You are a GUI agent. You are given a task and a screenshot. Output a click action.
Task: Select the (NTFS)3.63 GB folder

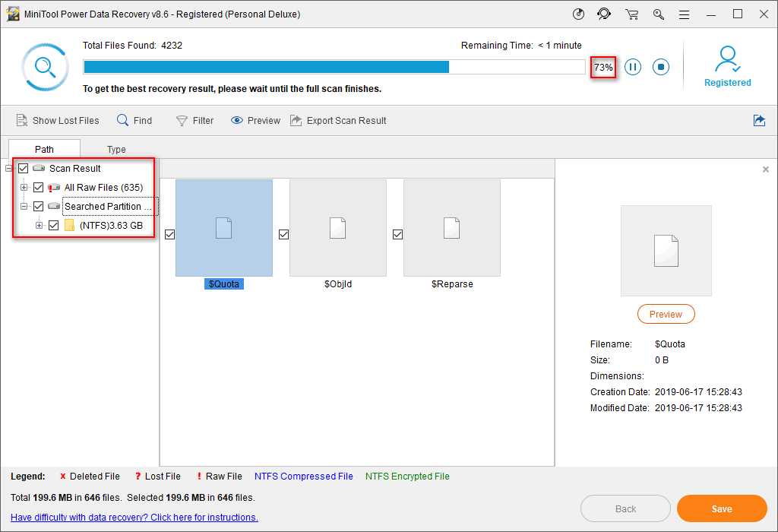111,225
